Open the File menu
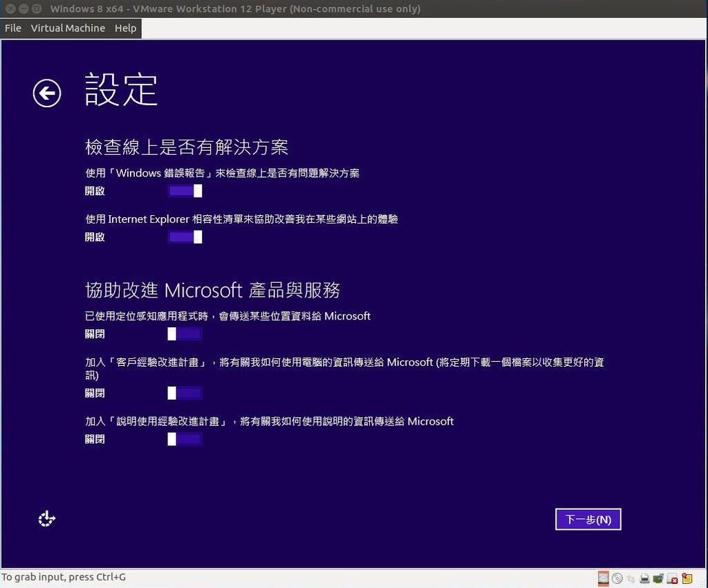708x588 pixels. pyautogui.click(x=13, y=28)
